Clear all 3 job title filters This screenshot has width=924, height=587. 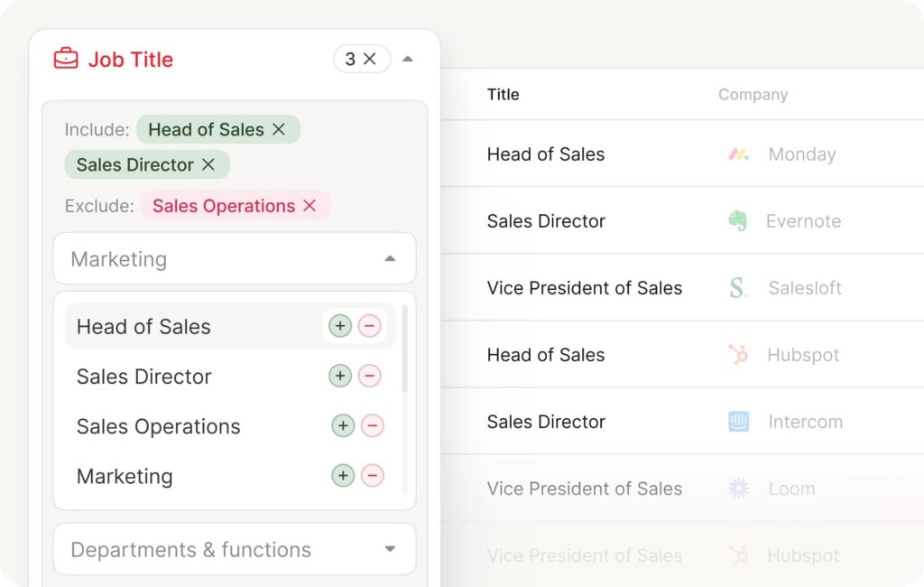click(x=370, y=60)
